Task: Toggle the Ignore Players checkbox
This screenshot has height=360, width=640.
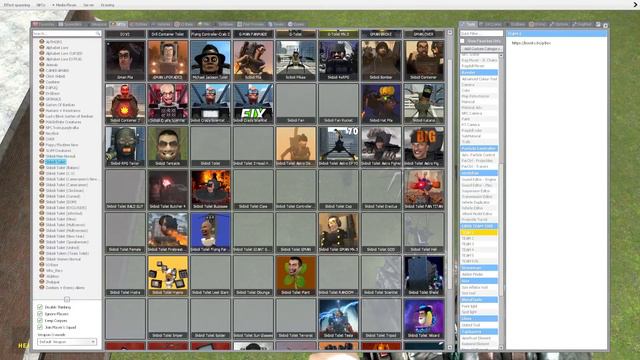Action: (40, 314)
